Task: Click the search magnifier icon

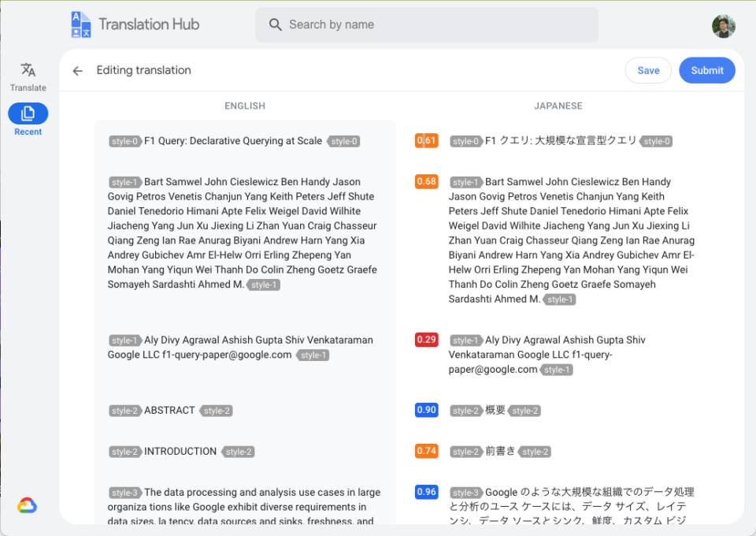Action: click(x=275, y=24)
